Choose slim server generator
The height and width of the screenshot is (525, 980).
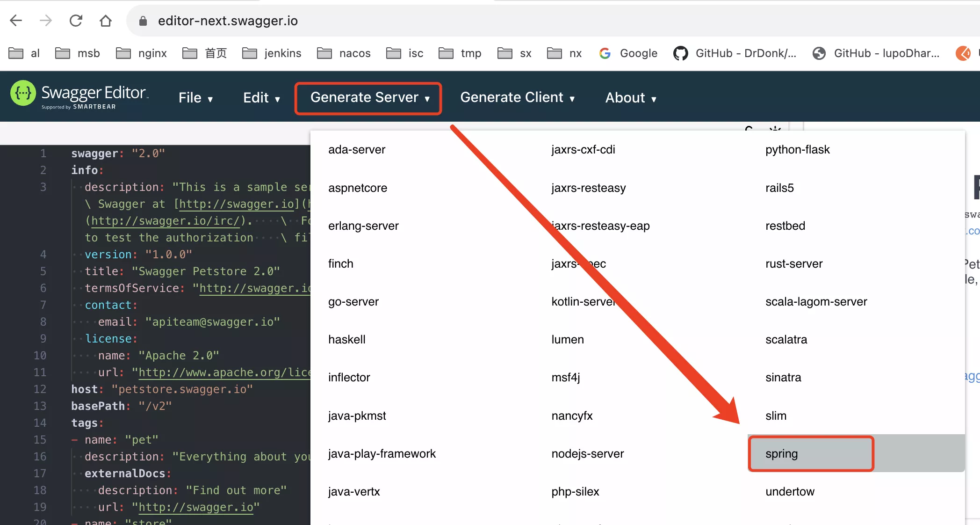tap(776, 416)
